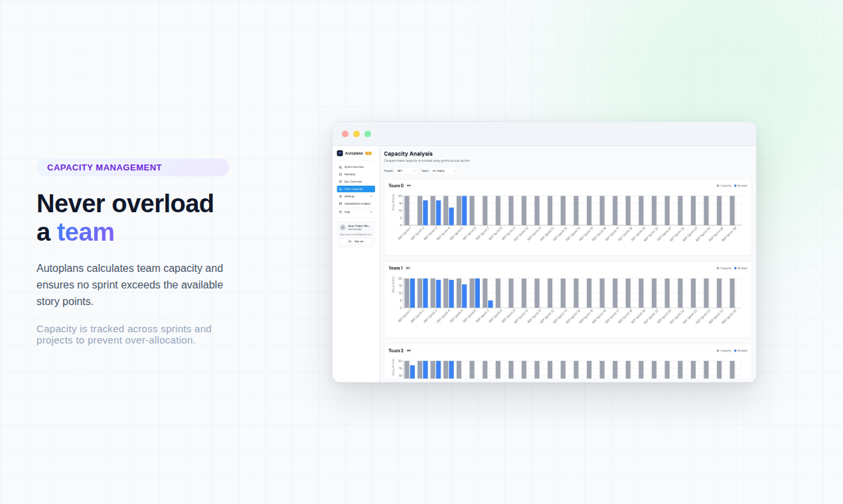The height and width of the screenshot is (504, 843).
Task: Toggle Booked legend in Team 1 chart
Action: click(x=741, y=268)
